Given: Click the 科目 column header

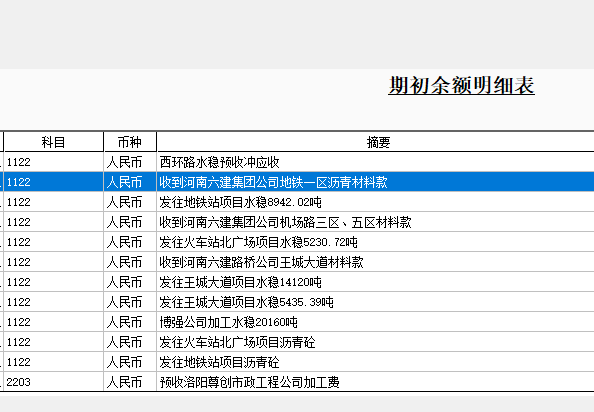Looking at the screenshot, I should (53, 142).
